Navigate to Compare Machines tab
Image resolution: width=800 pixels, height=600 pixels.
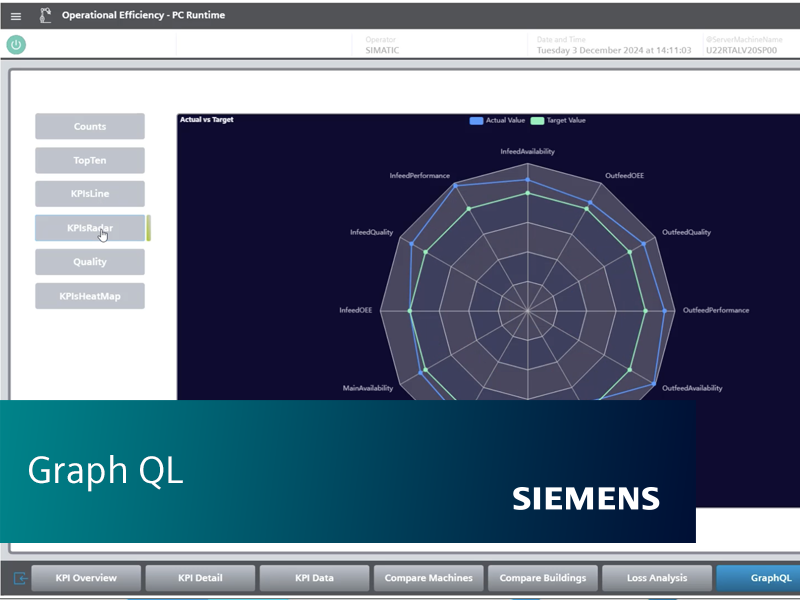tap(429, 578)
